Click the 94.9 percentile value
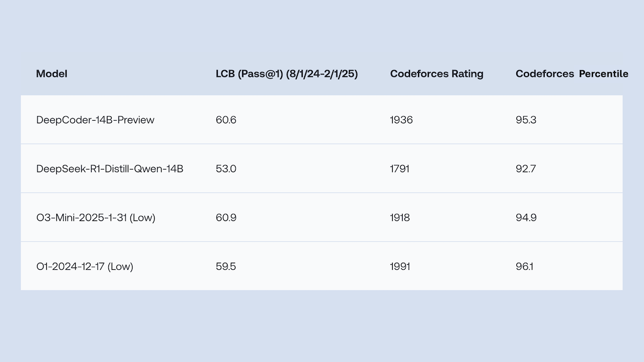This screenshot has height=362, width=644. point(526,218)
